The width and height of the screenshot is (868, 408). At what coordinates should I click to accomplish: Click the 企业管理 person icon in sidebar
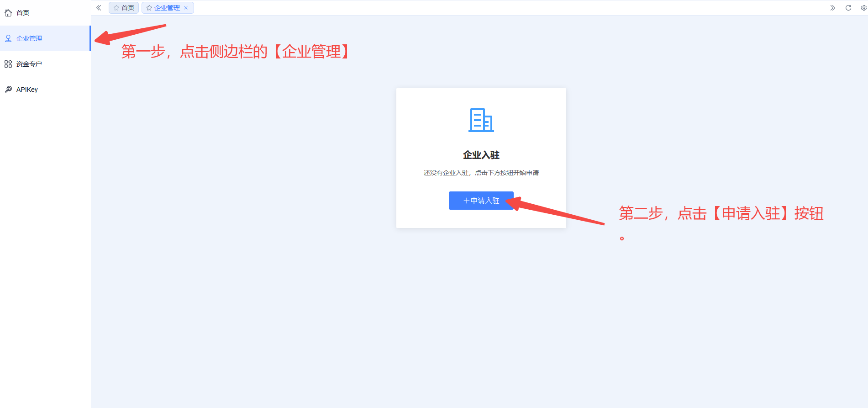8,38
